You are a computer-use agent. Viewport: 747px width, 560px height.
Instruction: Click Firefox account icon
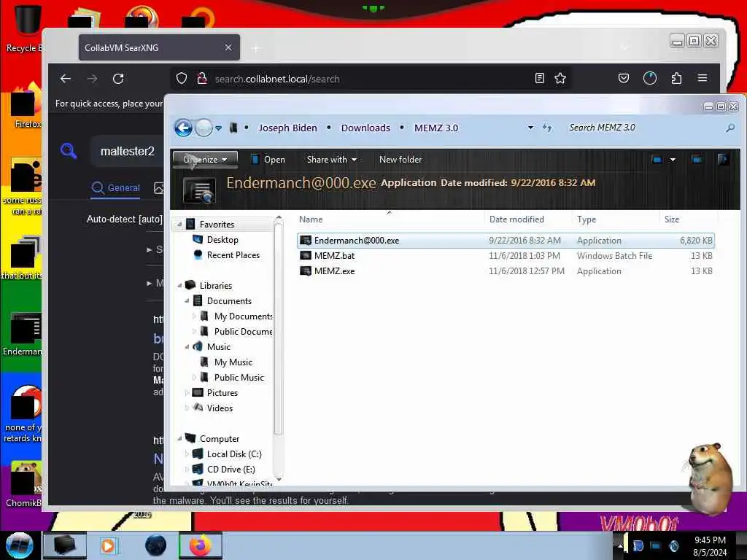click(x=650, y=78)
